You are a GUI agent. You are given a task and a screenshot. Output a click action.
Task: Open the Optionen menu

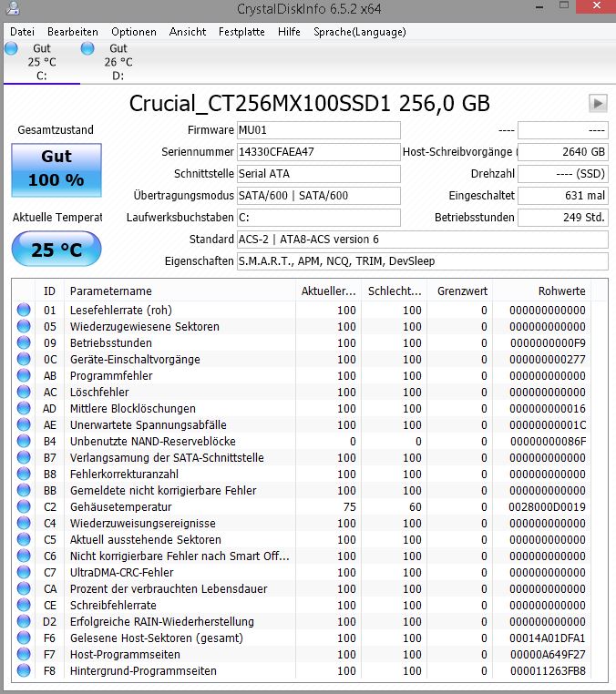point(134,32)
